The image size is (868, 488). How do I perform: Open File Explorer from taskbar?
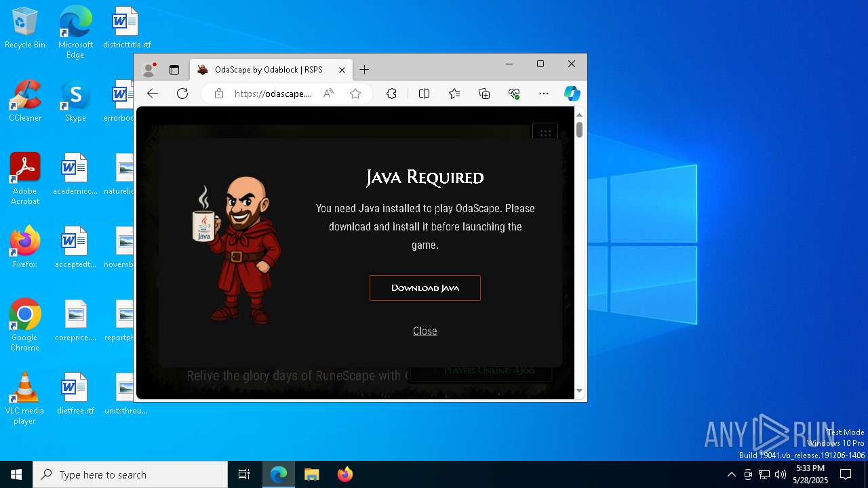click(x=311, y=474)
